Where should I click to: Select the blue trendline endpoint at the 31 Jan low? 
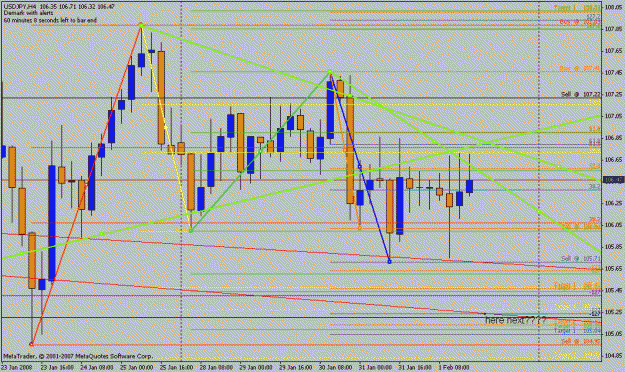pyautogui.click(x=389, y=262)
